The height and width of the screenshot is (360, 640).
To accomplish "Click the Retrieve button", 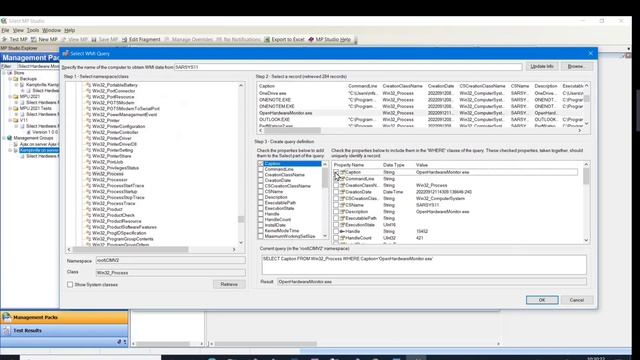I will click(229, 284).
